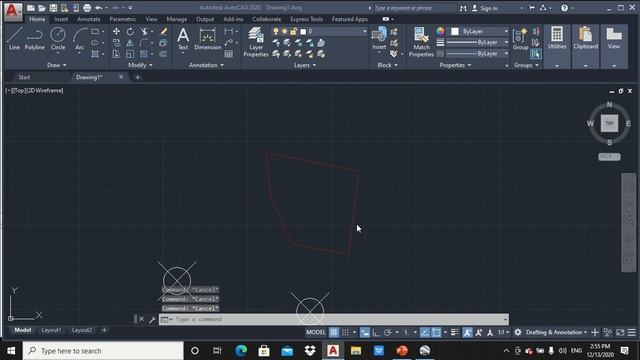Activate the Rotate tool

130,31
